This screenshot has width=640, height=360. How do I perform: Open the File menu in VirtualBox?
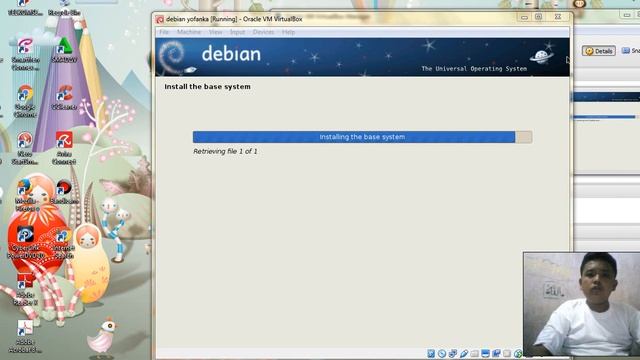(164, 32)
